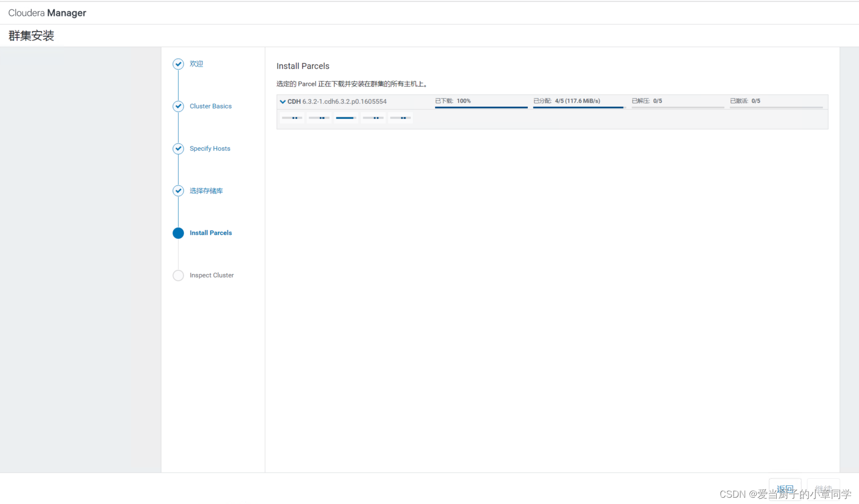Open the Cluster Basics wizard step
The height and width of the screenshot is (504, 859).
coord(211,106)
